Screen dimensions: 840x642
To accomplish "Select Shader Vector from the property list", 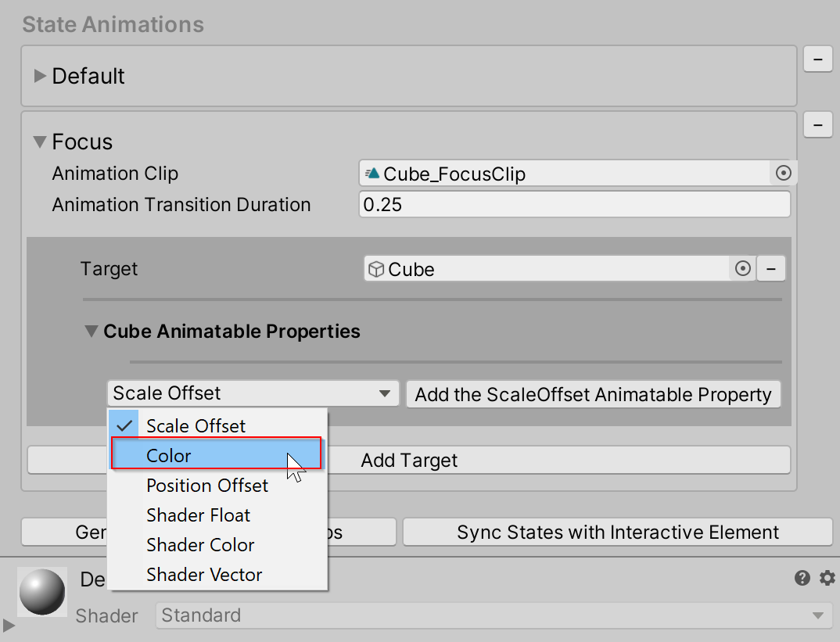I will [x=203, y=575].
